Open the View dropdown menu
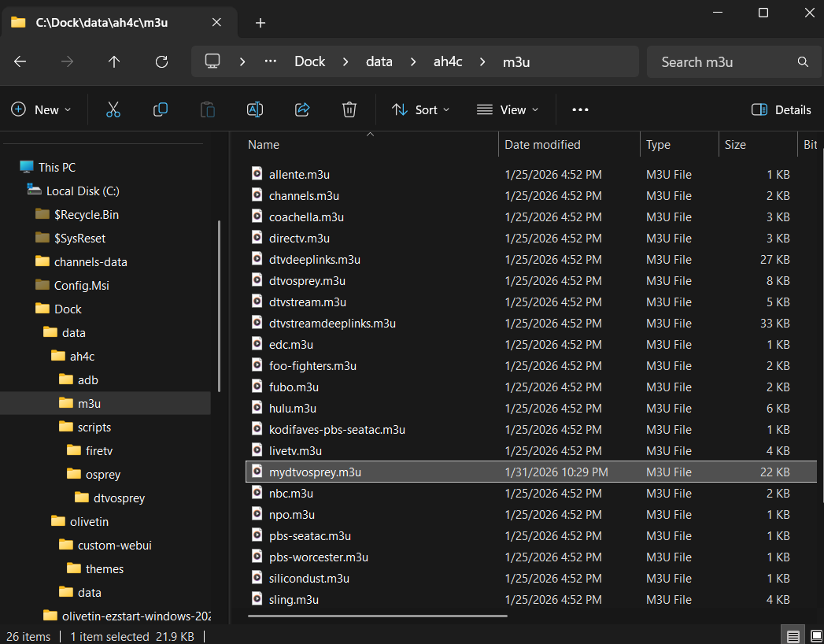824x644 pixels. (508, 110)
